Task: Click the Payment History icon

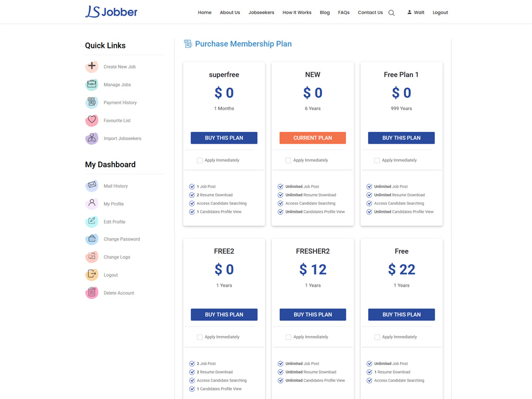Action: tap(92, 102)
